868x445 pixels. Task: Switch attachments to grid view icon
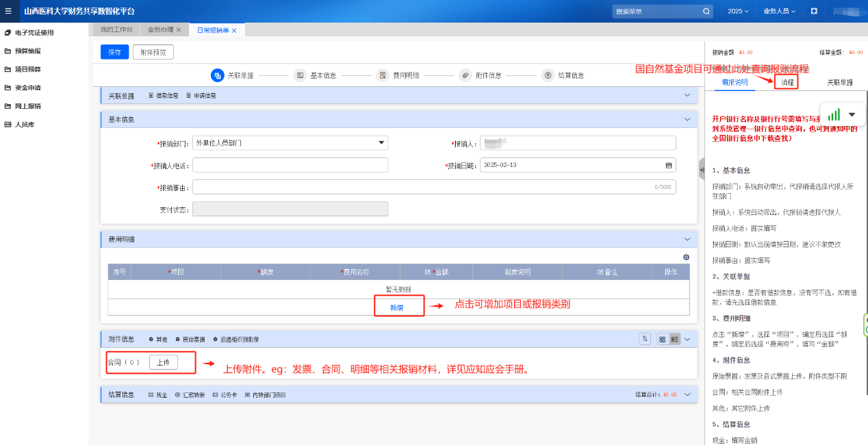point(662,339)
